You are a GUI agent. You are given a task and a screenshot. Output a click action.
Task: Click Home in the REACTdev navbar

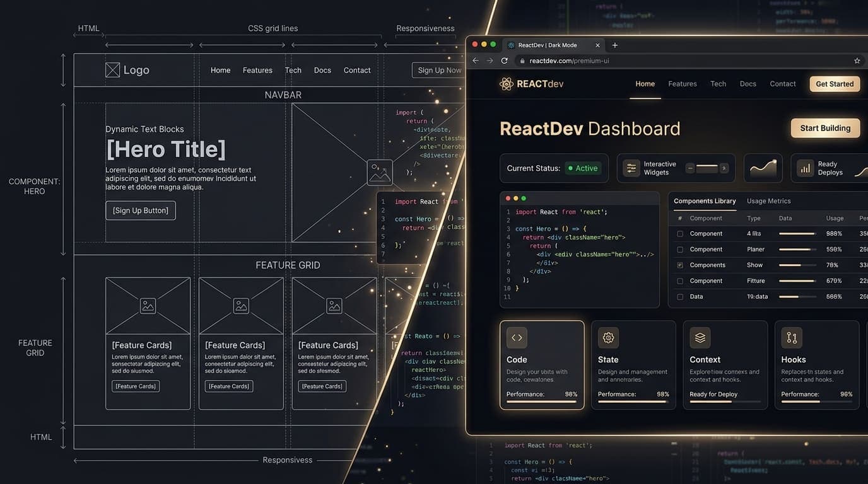tap(645, 84)
